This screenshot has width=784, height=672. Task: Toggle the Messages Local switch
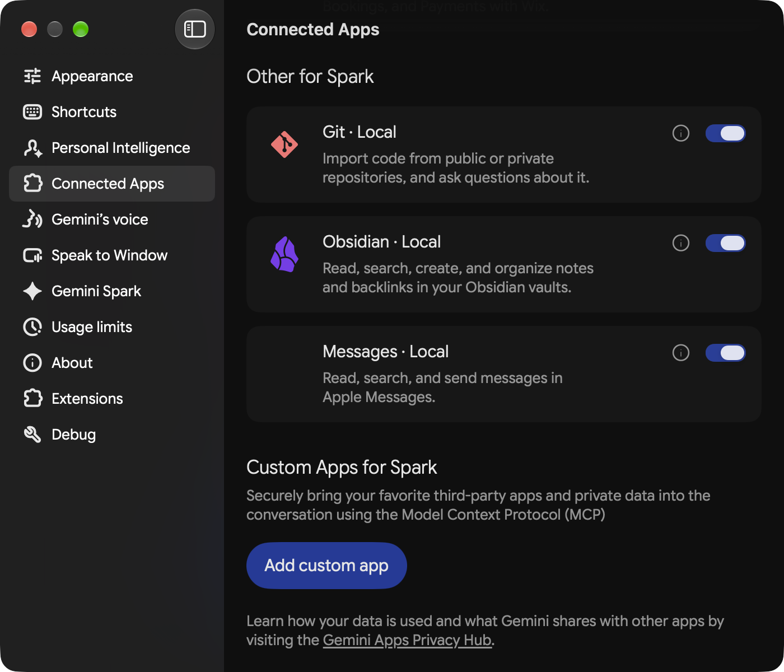[x=725, y=353]
